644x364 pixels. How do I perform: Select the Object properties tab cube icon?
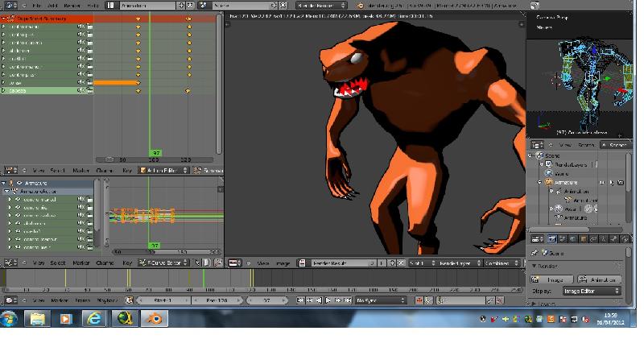(583, 238)
